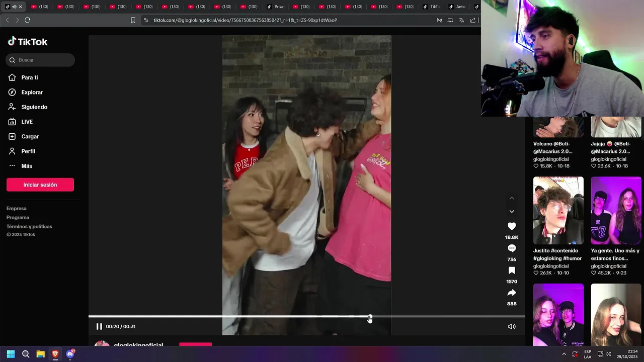Click the Justito #contenido #glogloking caption

[557, 254]
